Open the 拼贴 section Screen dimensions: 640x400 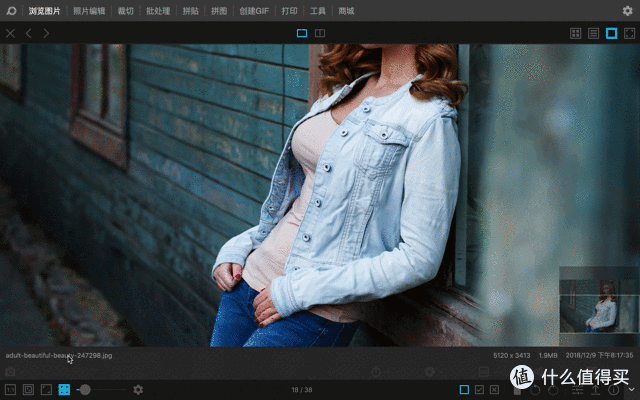click(190, 11)
